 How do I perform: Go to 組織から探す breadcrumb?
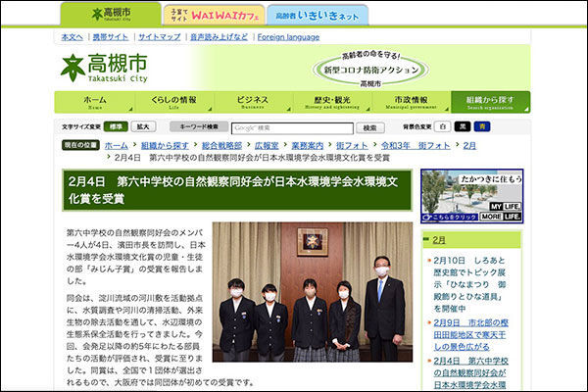coord(165,146)
